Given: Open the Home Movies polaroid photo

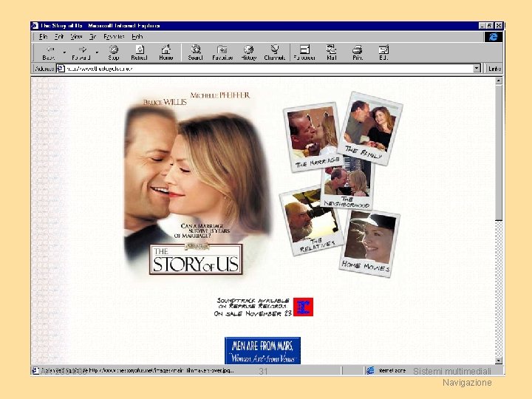Looking at the screenshot, I should click(370, 244).
